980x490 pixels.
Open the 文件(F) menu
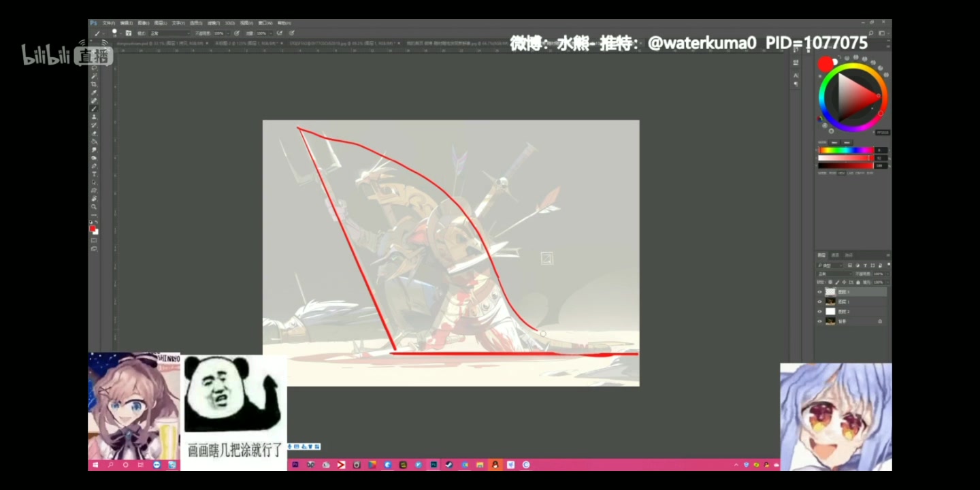click(x=109, y=23)
